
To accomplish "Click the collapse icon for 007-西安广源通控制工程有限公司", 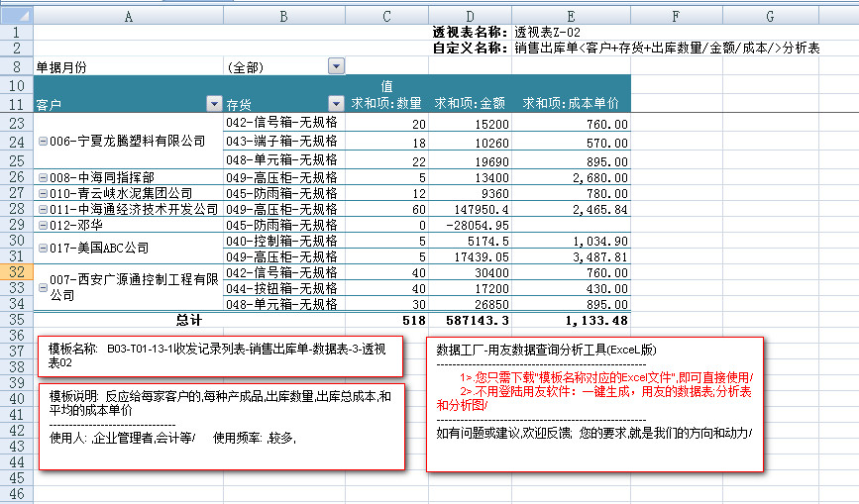I will click(42, 287).
